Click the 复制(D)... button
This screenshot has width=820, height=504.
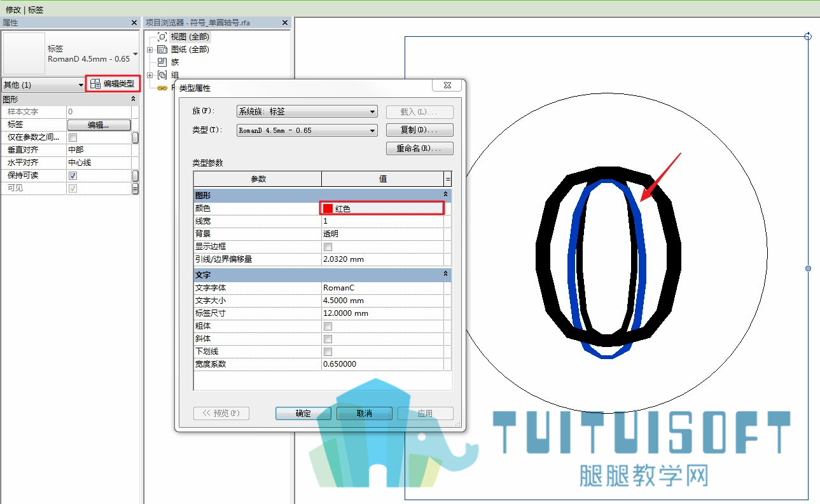(419, 130)
